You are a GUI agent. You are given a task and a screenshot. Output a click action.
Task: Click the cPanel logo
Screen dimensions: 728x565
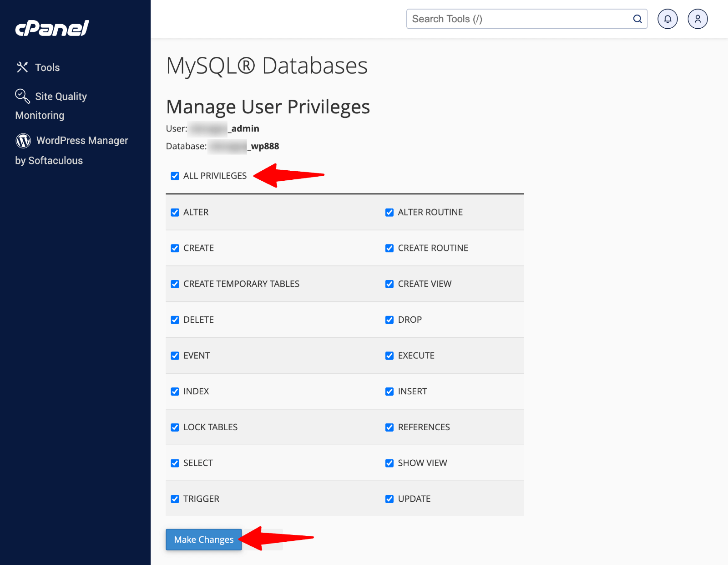tap(51, 28)
